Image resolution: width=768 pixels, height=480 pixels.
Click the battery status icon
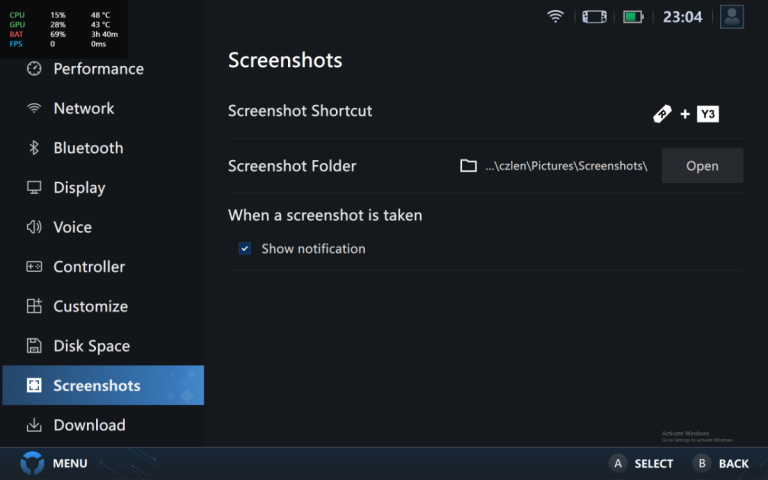coord(632,16)
